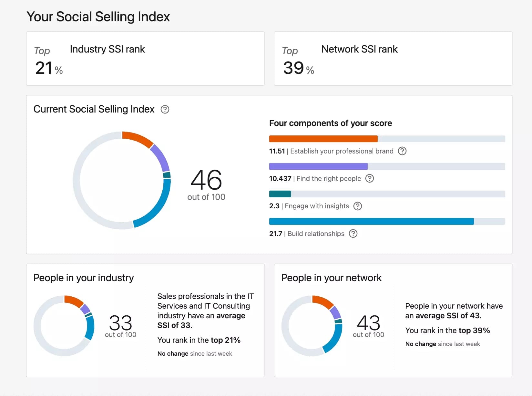This screenshot has height=396, width=532.
Task: Open help for Current Social Selling Index
Action: click(x=165, y=110)
